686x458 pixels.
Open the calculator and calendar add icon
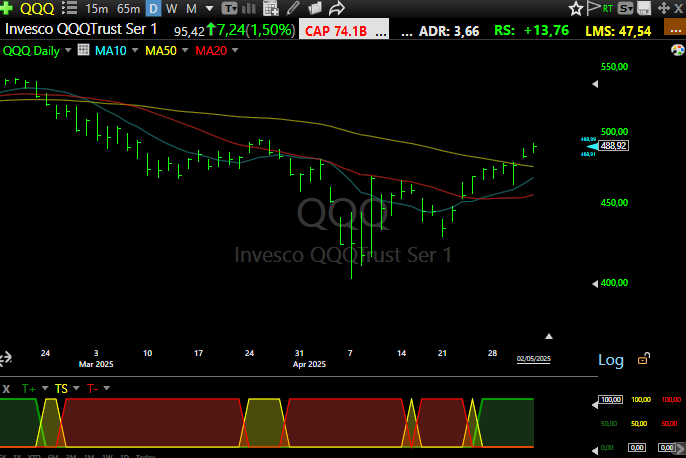click(271, 8)
